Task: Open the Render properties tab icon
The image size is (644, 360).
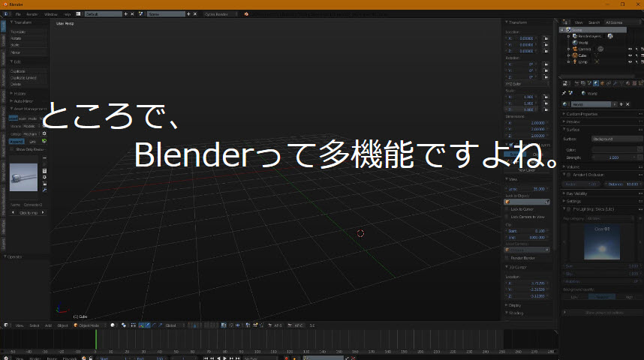Action: 576,83
